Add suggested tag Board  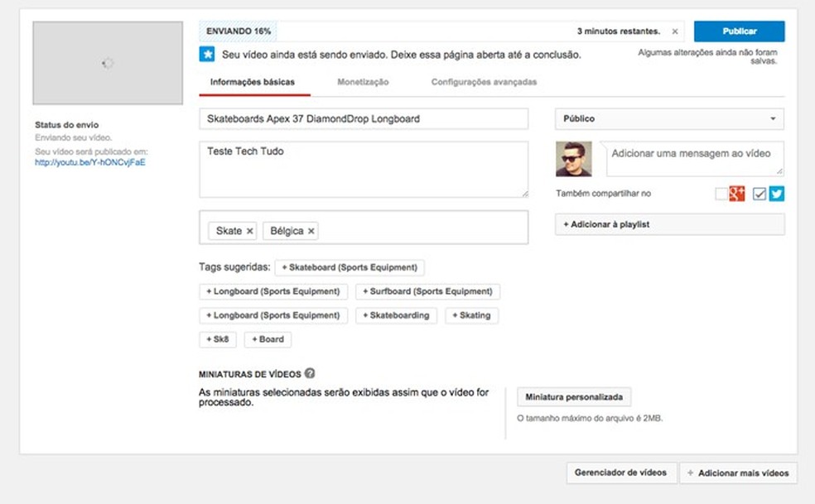[268, 339]
